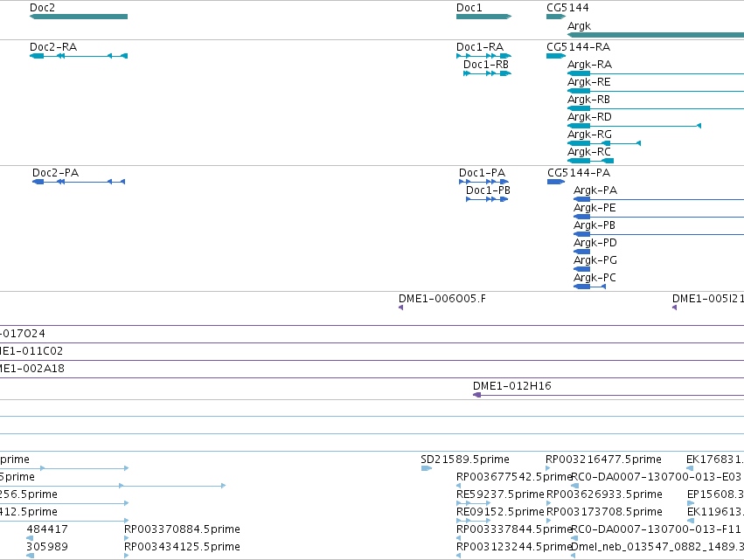
Task: Select the Argk-RE transcript
Action: 656,91
